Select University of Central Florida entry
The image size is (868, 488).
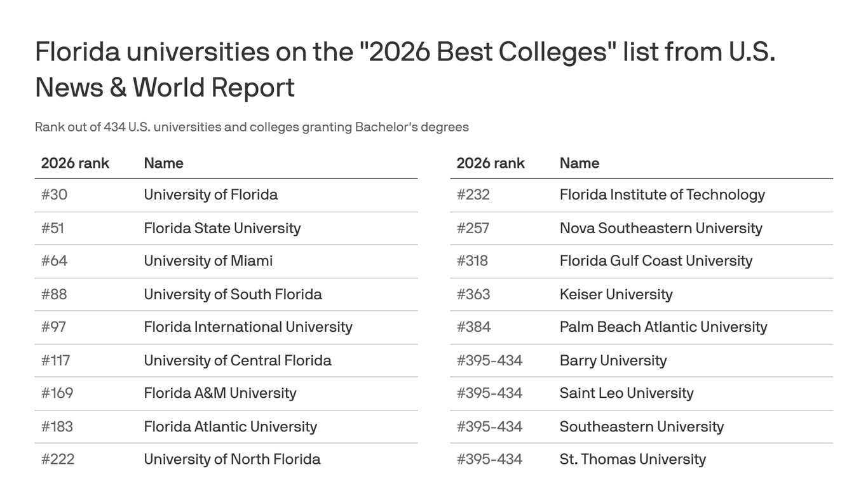(x=237, y=360)
